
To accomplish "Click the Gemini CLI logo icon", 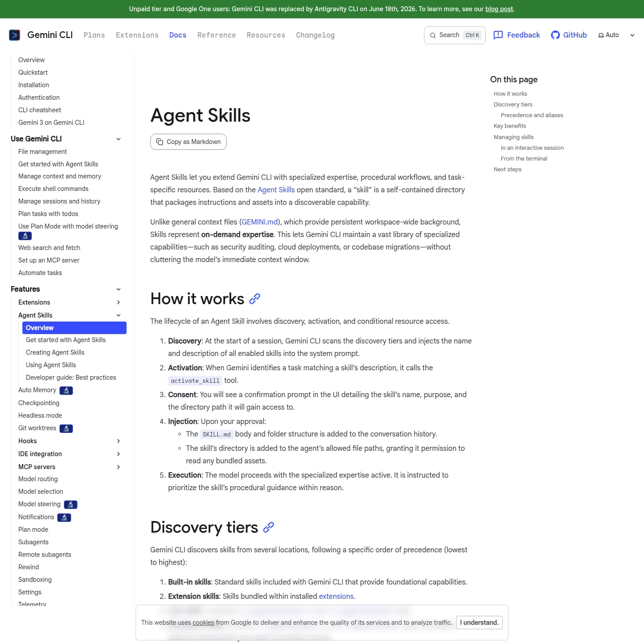I will tap(15, 35).
